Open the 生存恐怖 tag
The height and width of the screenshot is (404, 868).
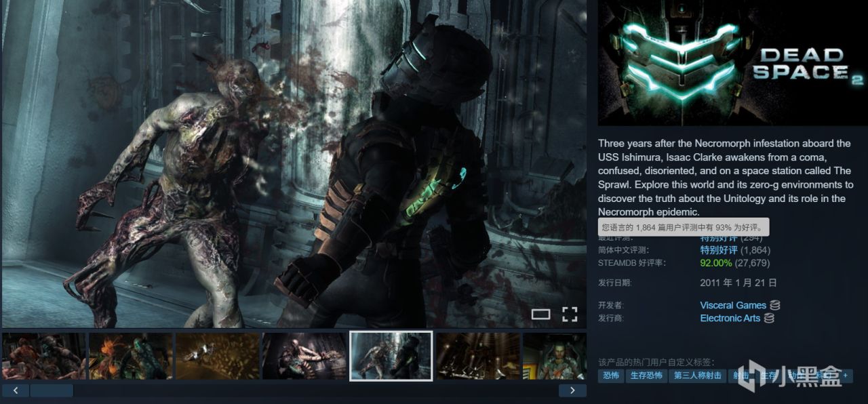(646, 376)
